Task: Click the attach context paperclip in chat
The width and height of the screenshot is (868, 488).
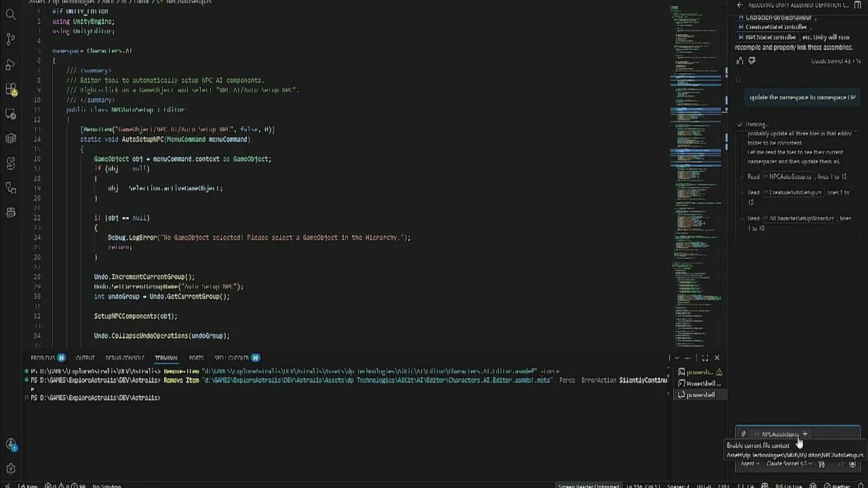Action: point(743,434)
